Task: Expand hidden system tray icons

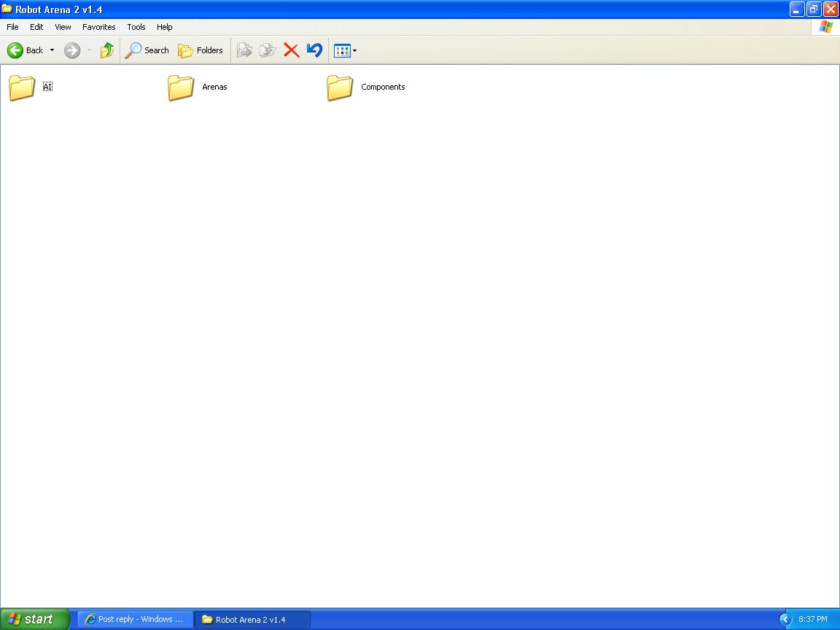Action: pos(785,619)
